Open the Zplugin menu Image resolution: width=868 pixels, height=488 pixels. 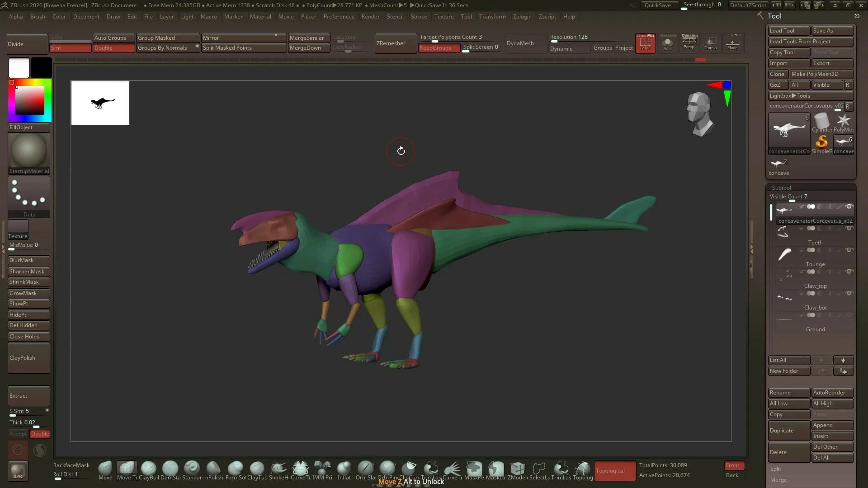522,17
